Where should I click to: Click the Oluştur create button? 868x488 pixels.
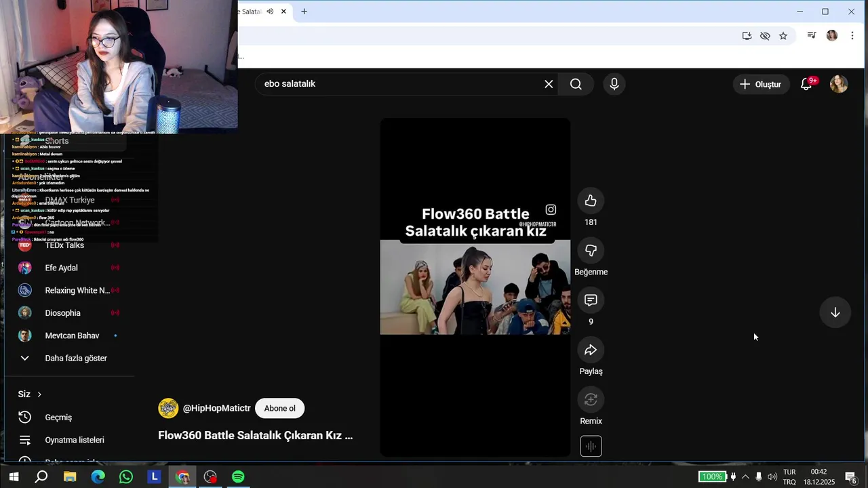[761, 84]
